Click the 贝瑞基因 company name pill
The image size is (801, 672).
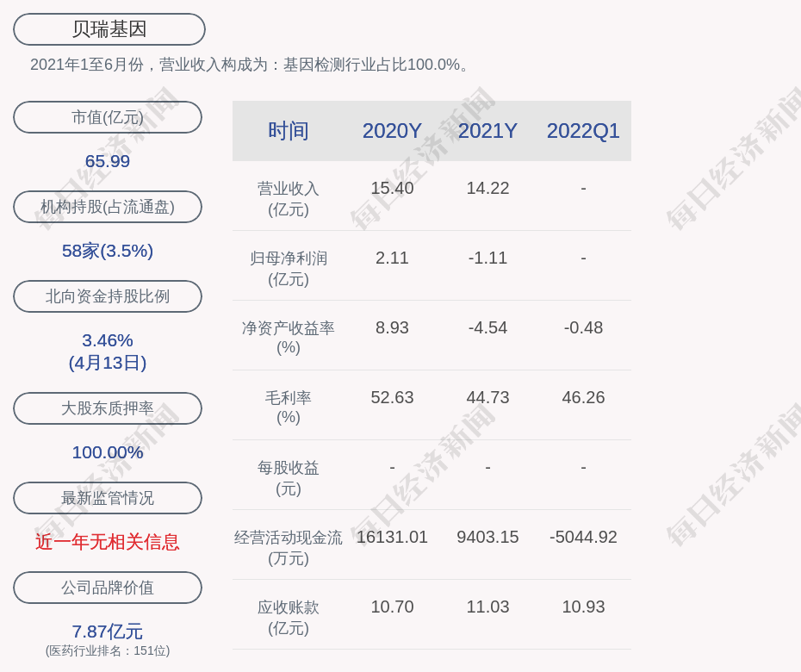pos(109,29)
